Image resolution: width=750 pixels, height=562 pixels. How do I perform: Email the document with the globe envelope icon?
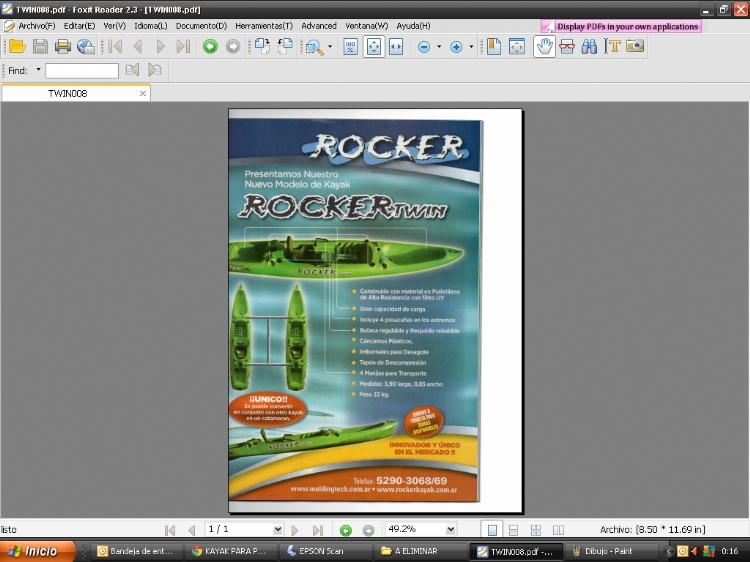pos(86,46)
